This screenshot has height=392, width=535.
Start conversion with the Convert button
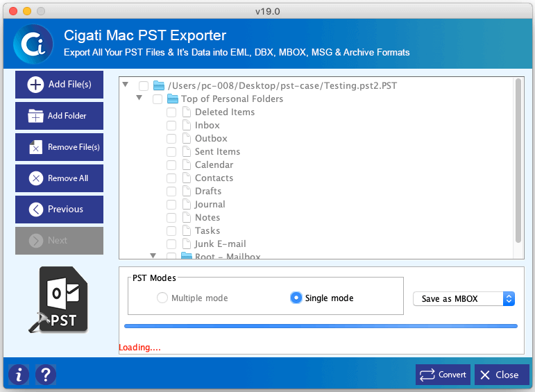pyautogui.click(x=443, y=375)
